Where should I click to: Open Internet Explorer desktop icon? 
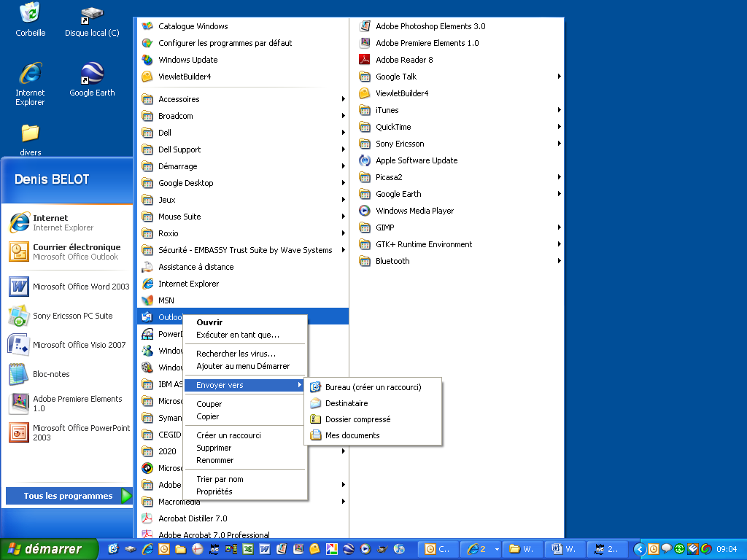(30, 84)
